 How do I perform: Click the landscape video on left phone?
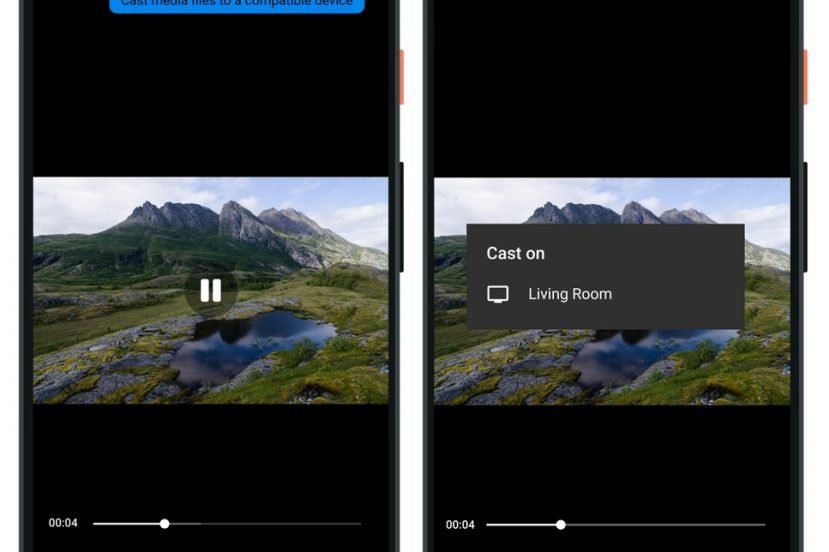coord(210,290)
